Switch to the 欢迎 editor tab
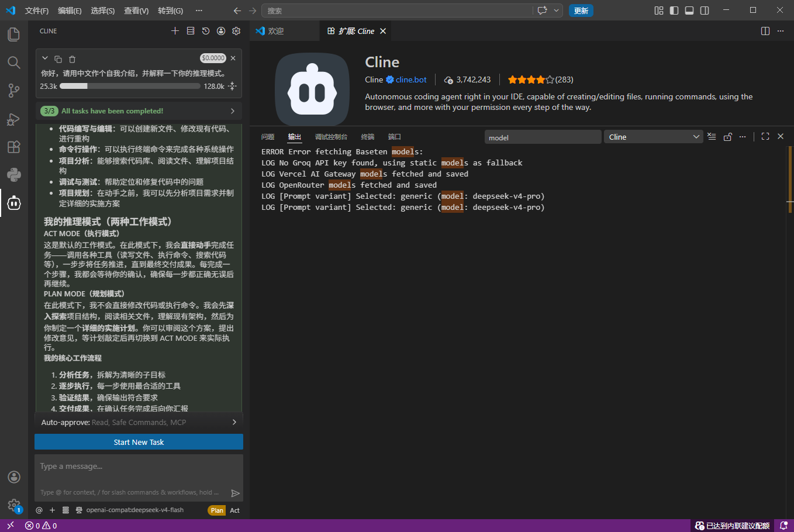The height and width of the screenshot is (532, 794). click(285, 31)
